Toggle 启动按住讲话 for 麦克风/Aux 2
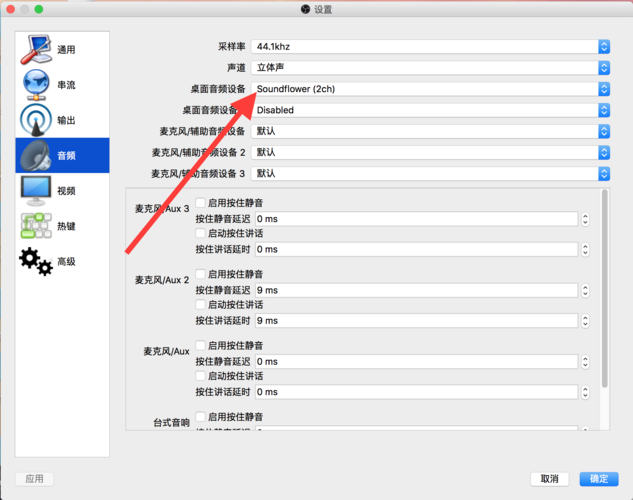Viewport: 633px width, 500px height. [x=201, y=305]
